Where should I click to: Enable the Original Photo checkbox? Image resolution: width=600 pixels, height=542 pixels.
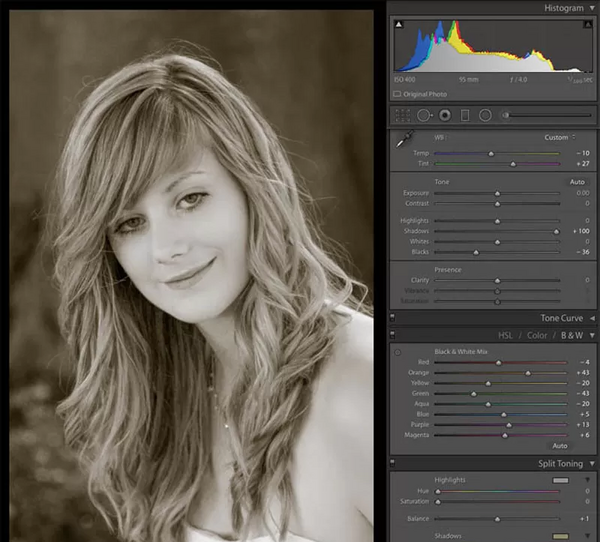[397, 94]
